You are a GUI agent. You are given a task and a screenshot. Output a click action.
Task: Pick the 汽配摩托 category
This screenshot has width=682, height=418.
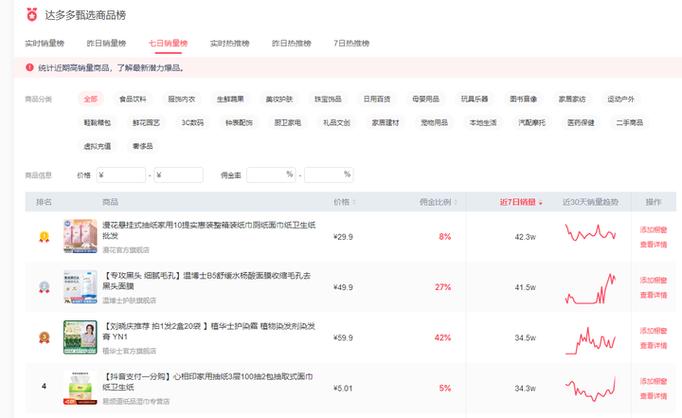(532, 123)
